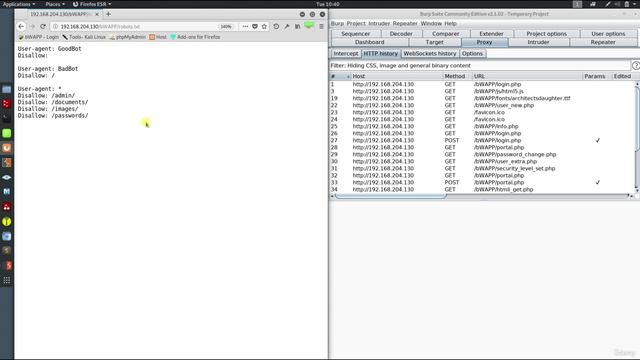Select request 33 POST /bWAPP/portal.php
The height and width of the screenshot is (360, 640).
(482, 182)
